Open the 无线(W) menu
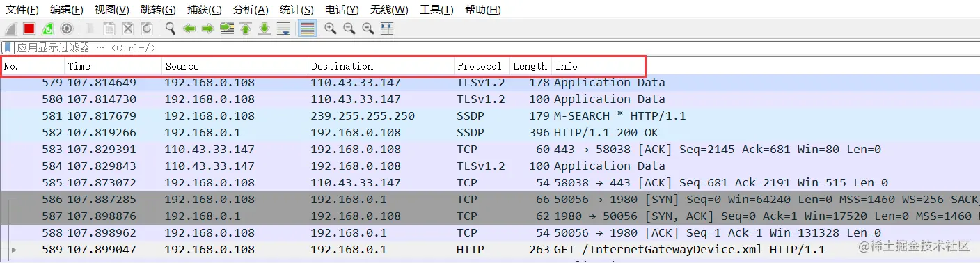This screenshot has height=263, width=980. 389,10
